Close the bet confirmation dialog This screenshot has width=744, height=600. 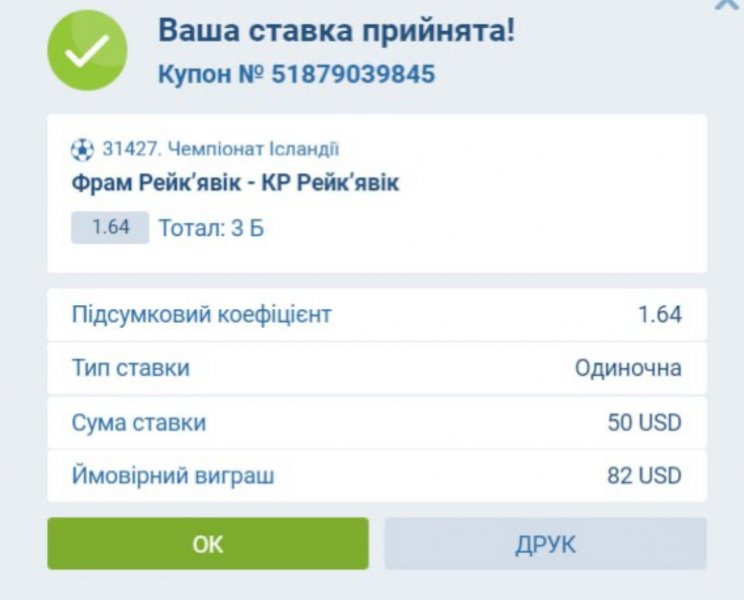pyautogui.click(x=729, y=5)
